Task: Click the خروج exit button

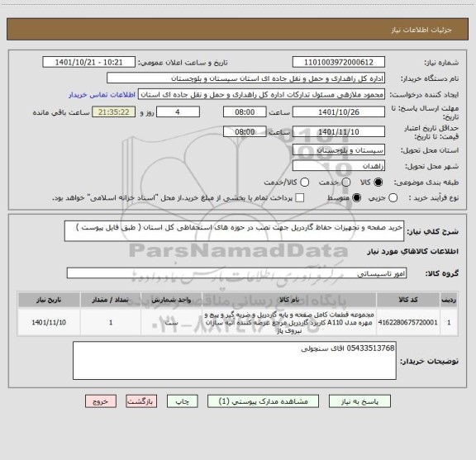Action: click(101, 401)
